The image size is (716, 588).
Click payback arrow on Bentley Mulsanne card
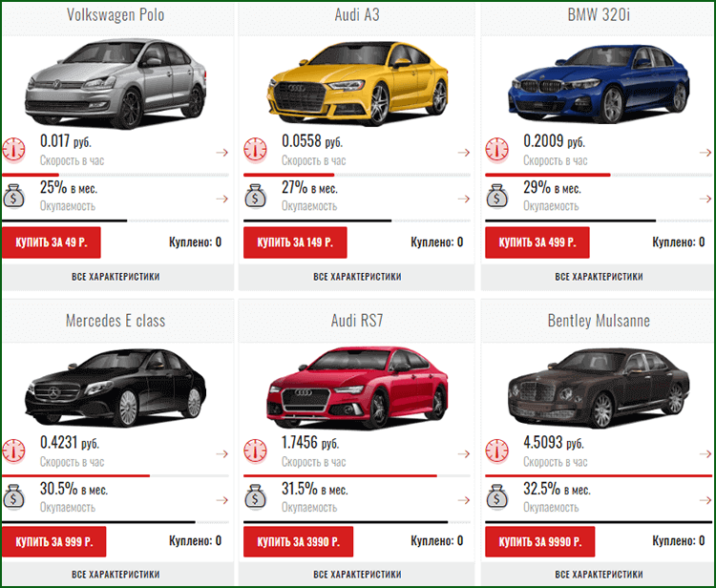tap(705, 500)
